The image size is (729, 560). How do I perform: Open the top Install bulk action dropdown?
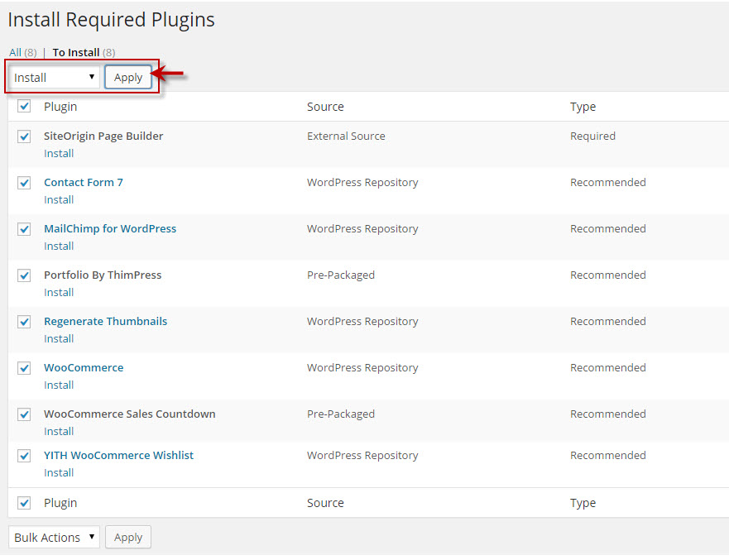[55, 77]
